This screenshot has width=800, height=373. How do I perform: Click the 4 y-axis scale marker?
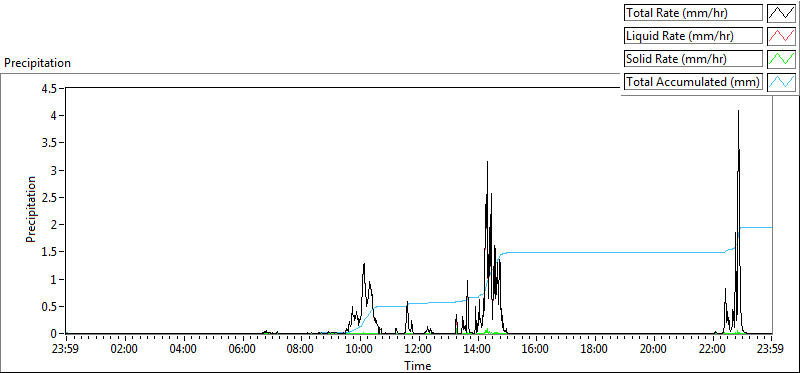click(55, 115)
